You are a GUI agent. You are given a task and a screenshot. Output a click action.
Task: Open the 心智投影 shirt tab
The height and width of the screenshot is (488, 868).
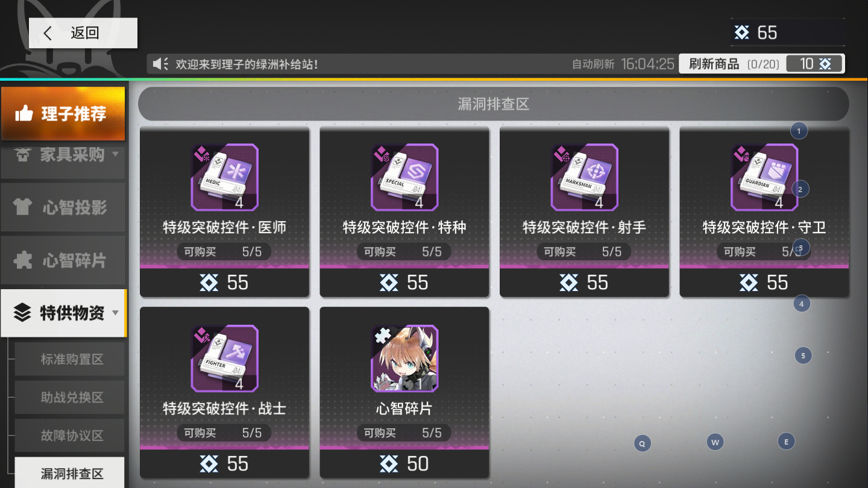[x=63, y=207]
